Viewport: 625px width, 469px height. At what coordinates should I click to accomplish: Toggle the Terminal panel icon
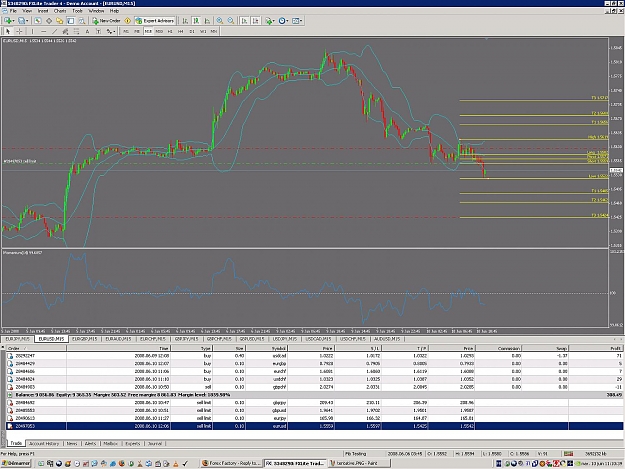tap(71, 21)
